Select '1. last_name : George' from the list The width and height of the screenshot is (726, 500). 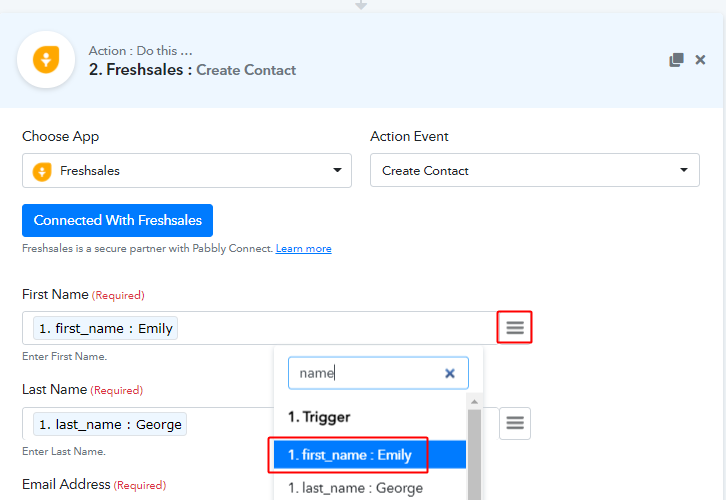[x=370, y=488]
